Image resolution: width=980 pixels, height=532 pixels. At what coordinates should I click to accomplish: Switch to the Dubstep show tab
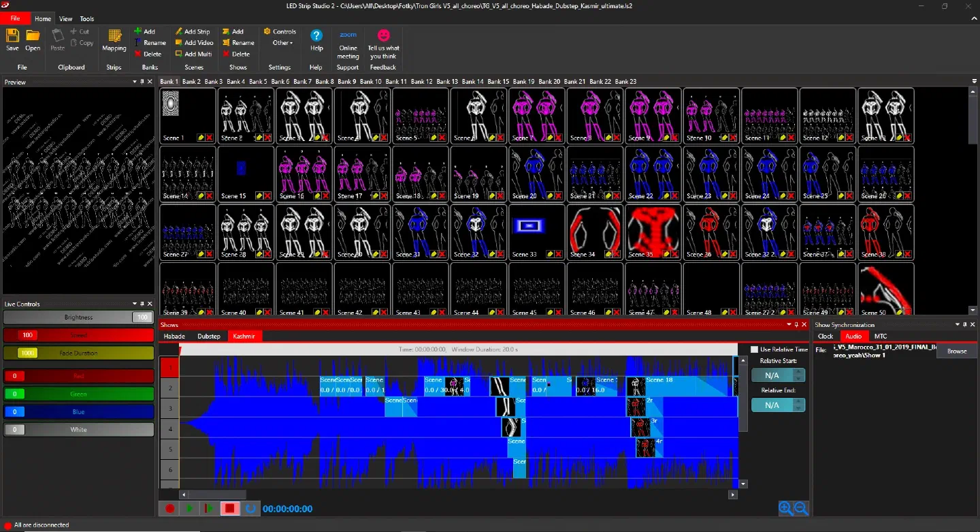pyautogui.click(x=209, y=337)
